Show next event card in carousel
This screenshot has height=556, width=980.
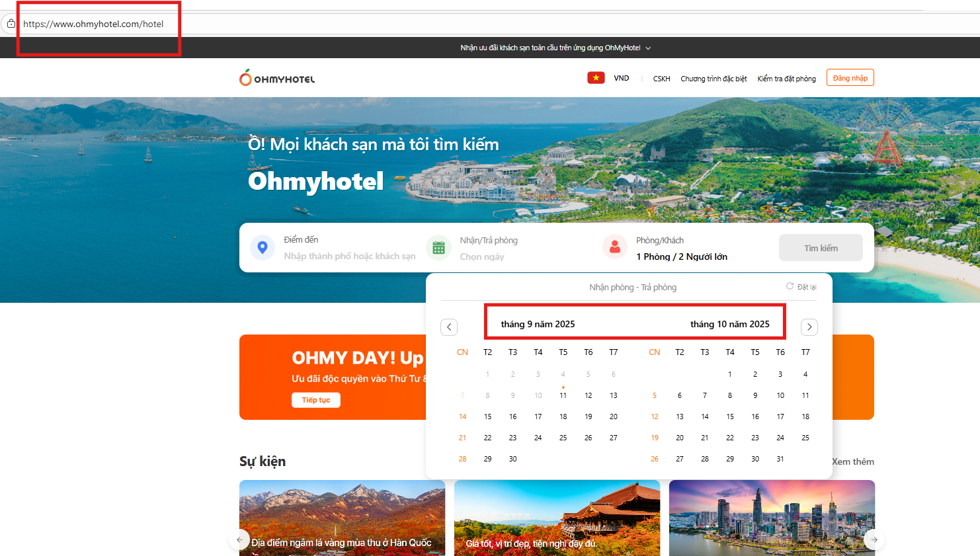point(874,539)
